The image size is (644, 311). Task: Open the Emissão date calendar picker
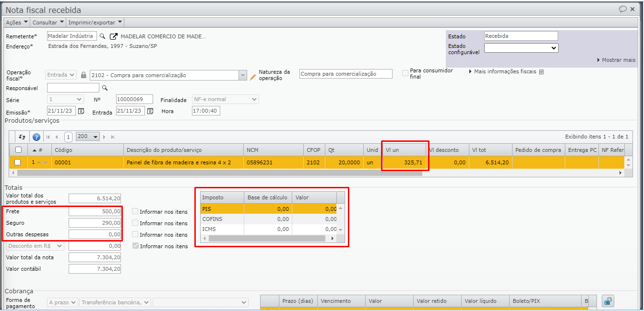[x=81, y=111]
